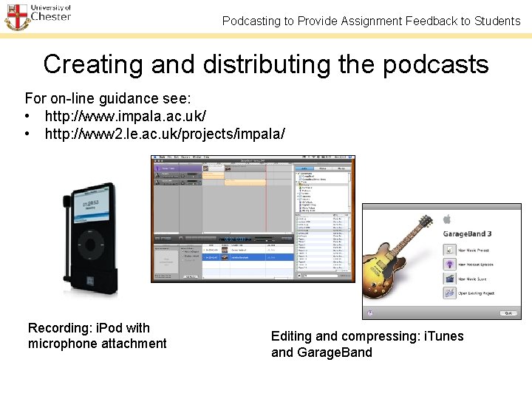Click the second voice track header icon

point(157,183)
